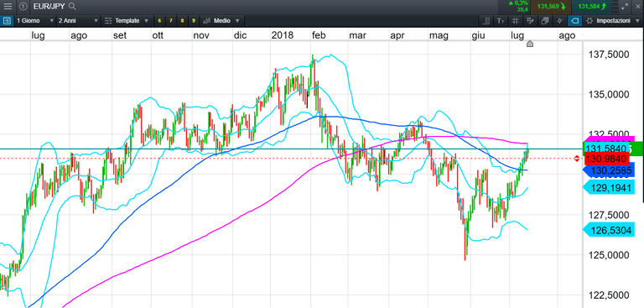Viewport: 644px width, 308px height.
Task: Click the gray timeline marker near lug
Action: tap(530, 44)
